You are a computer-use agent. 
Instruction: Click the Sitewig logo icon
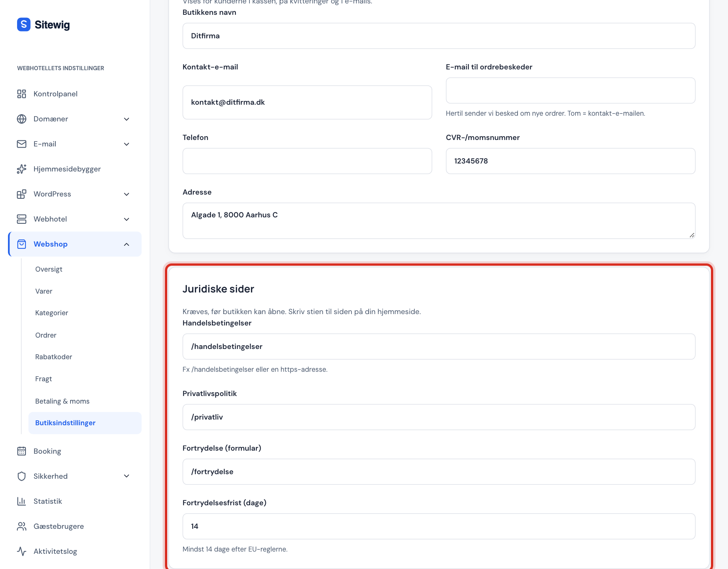24,25
